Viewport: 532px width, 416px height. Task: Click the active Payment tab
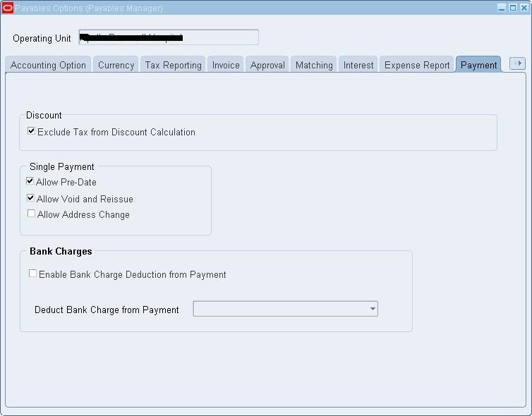479,65
